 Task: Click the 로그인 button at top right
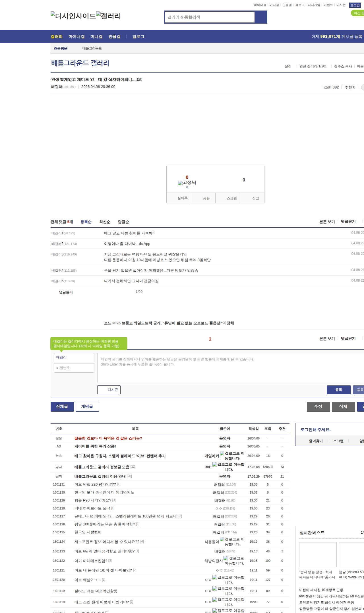pyautogui.click(x=355, y=5)
